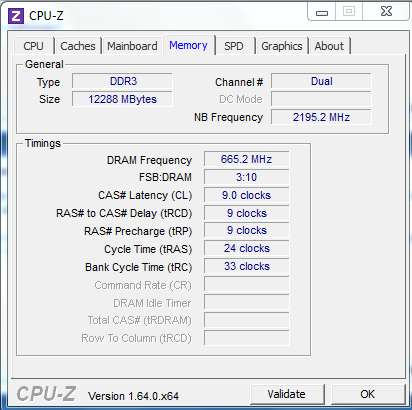
Task: Click the tRC 33 clocks value
Action: click(x=247, y=266)
